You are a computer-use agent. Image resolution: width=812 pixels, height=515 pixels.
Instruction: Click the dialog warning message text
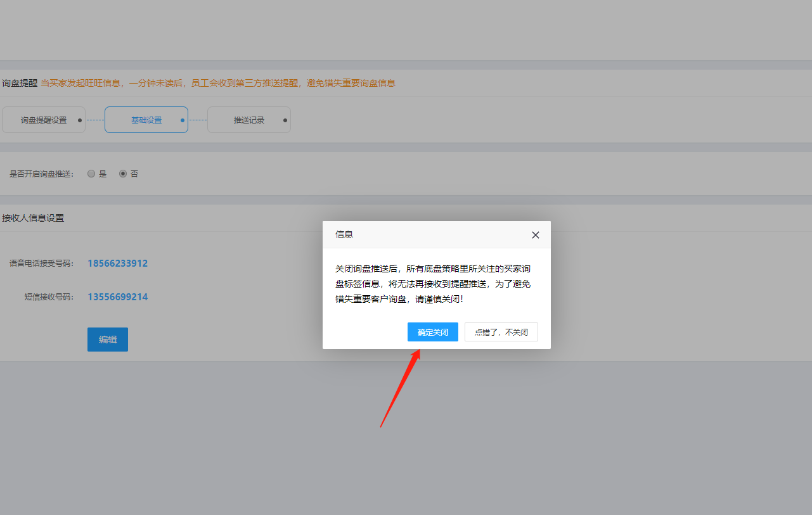(433, 284)
